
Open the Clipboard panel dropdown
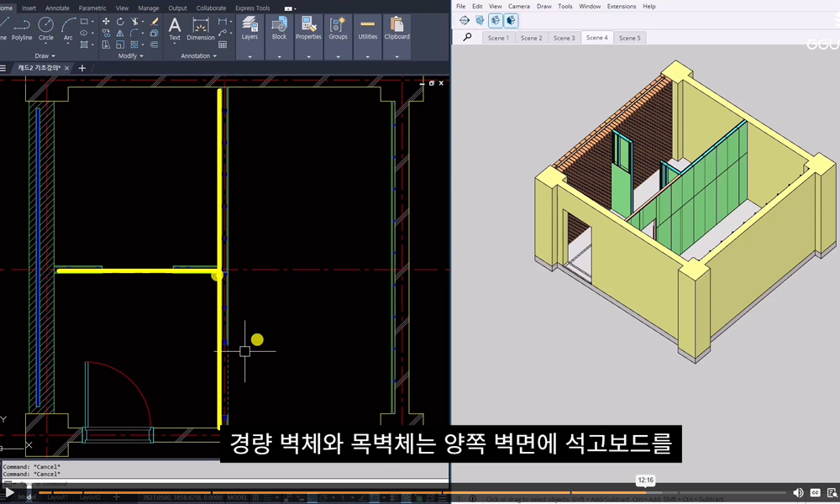coord(397,57)
